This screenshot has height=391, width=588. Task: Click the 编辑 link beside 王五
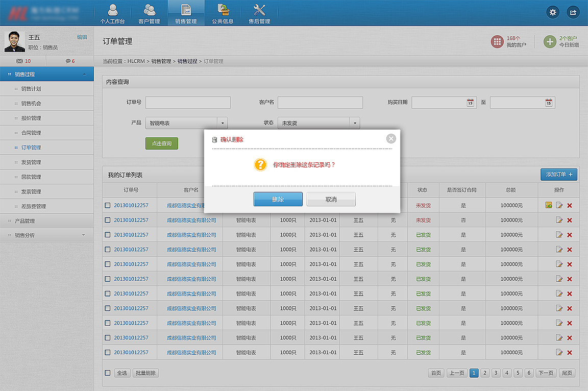(82, 37)
